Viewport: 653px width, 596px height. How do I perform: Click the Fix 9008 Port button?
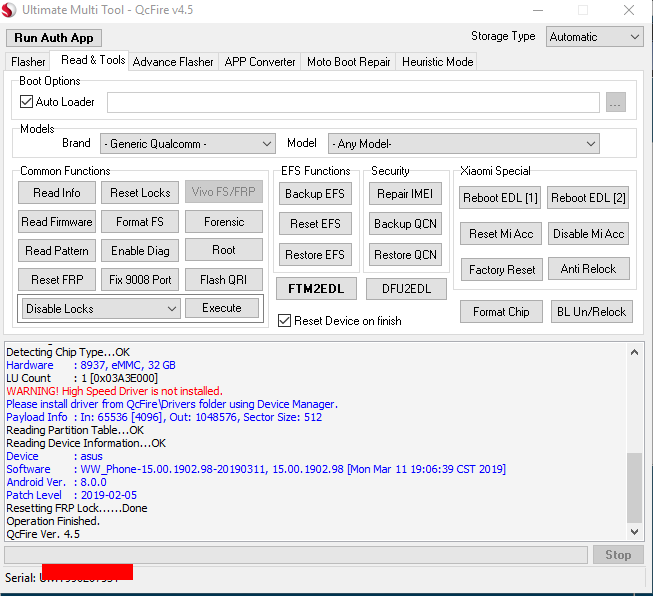140,279
